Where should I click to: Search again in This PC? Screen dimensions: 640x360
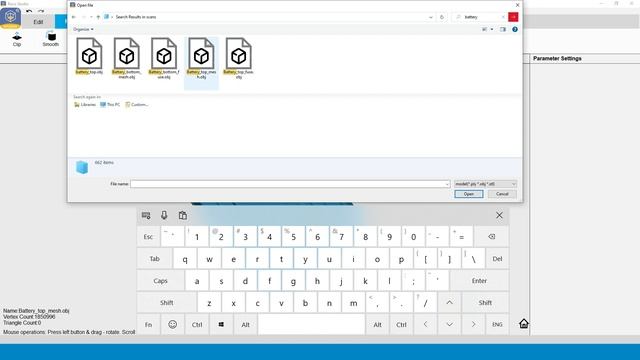pyautogui.click(x=110, y=105)
